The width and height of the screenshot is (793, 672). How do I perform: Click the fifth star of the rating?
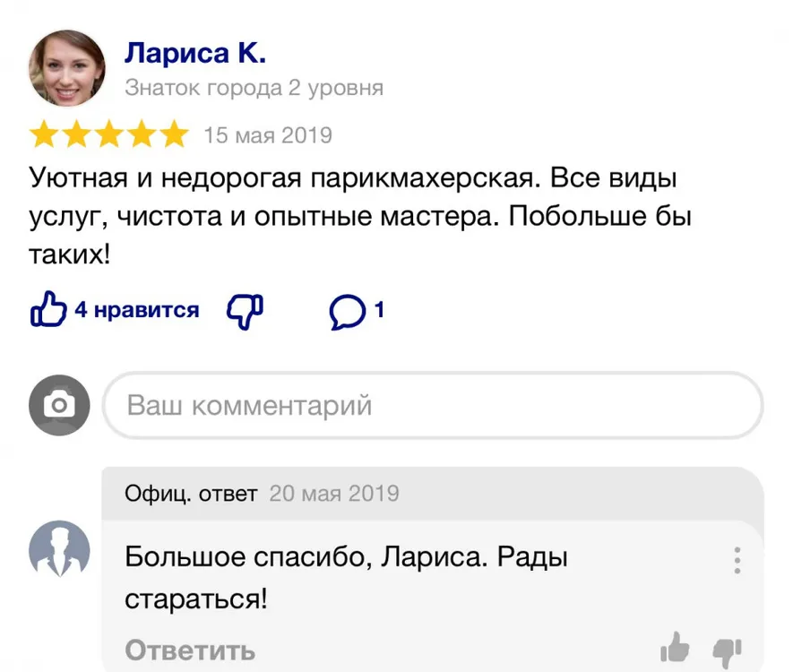(175, 135)
